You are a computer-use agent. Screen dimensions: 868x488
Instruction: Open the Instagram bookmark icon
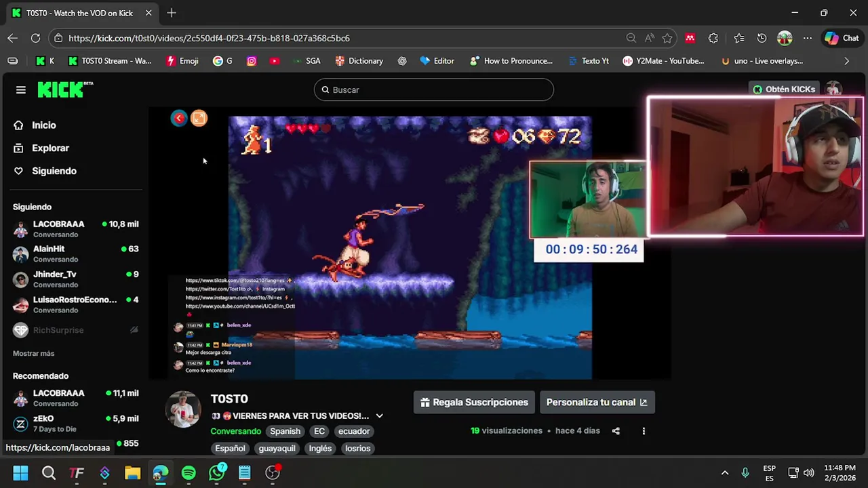tap(252, 61)
